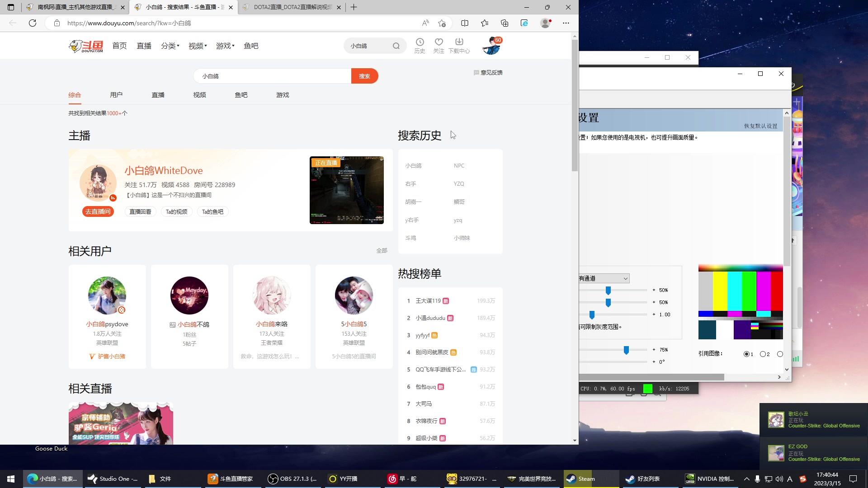Click 全部 link for related users
The width and height of the screenshot is (868, 488).
382,250
